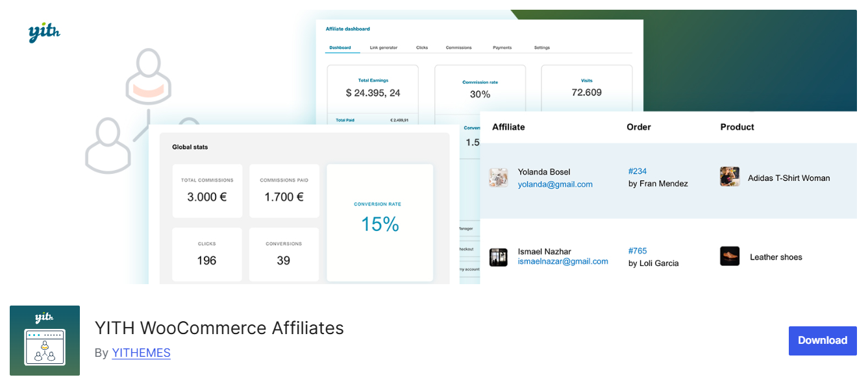Click the YITH logo in the banner
868x386 pixels.
pos(44,32)
